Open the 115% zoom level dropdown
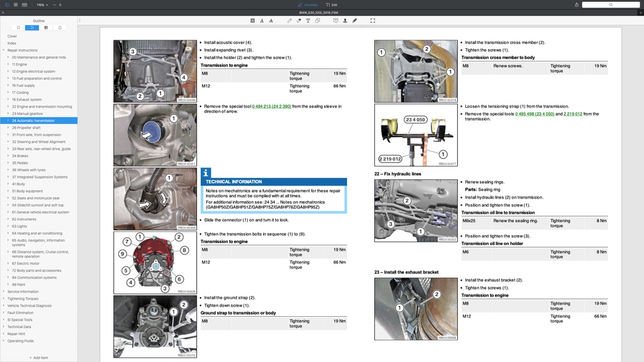 42,4
